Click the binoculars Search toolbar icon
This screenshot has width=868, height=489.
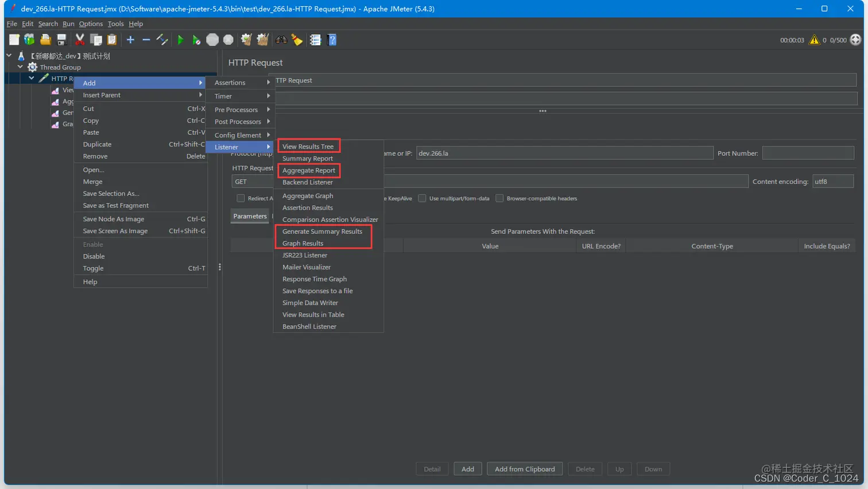(281, 40)
